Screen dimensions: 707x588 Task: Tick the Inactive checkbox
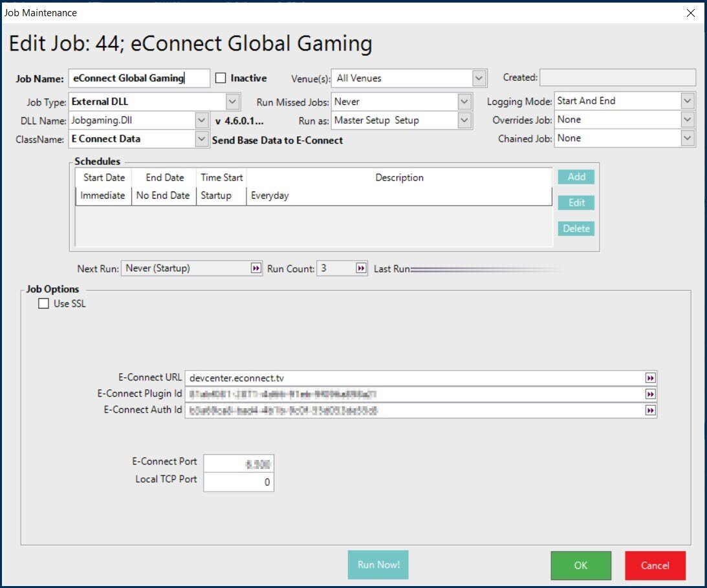tap(221, 78)
